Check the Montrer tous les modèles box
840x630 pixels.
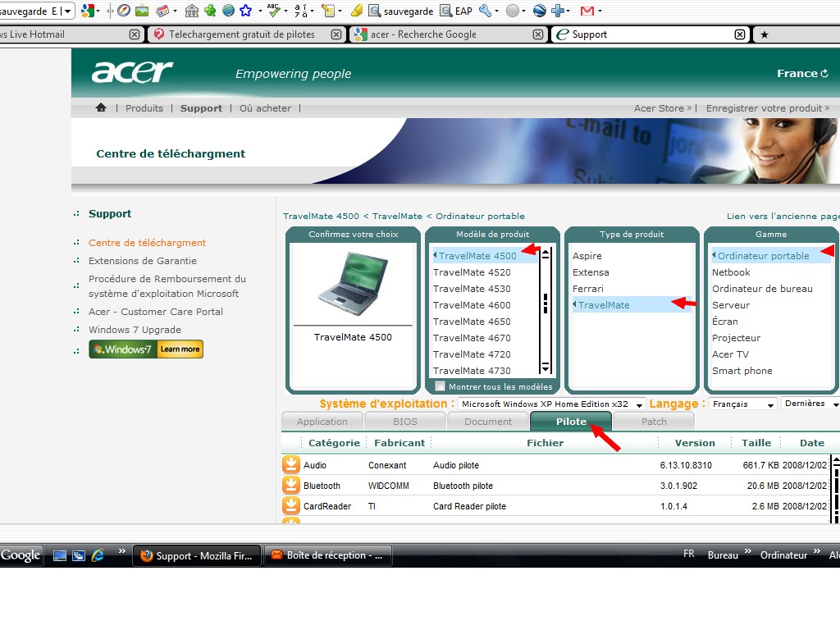(441, 386)
